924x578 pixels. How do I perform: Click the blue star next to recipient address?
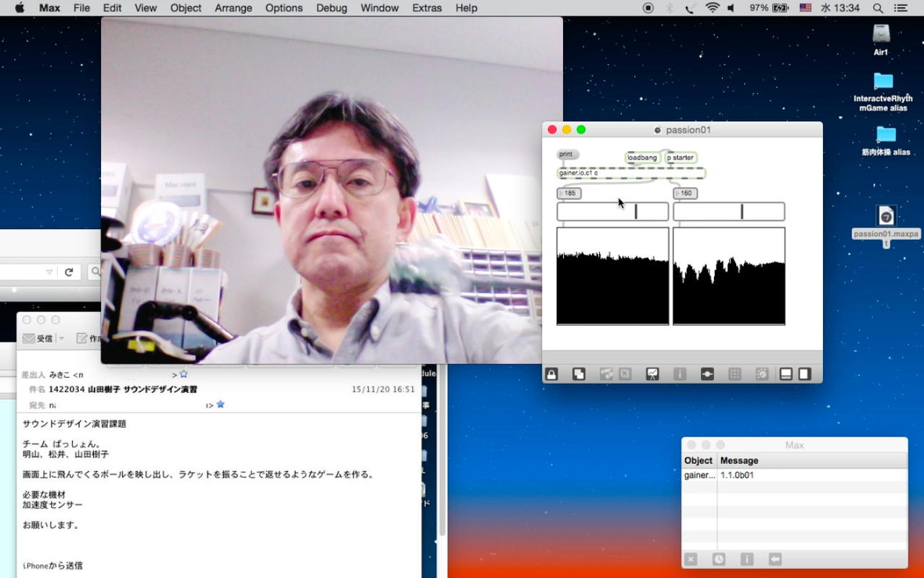pyautogui.click(x=220, y=405)
